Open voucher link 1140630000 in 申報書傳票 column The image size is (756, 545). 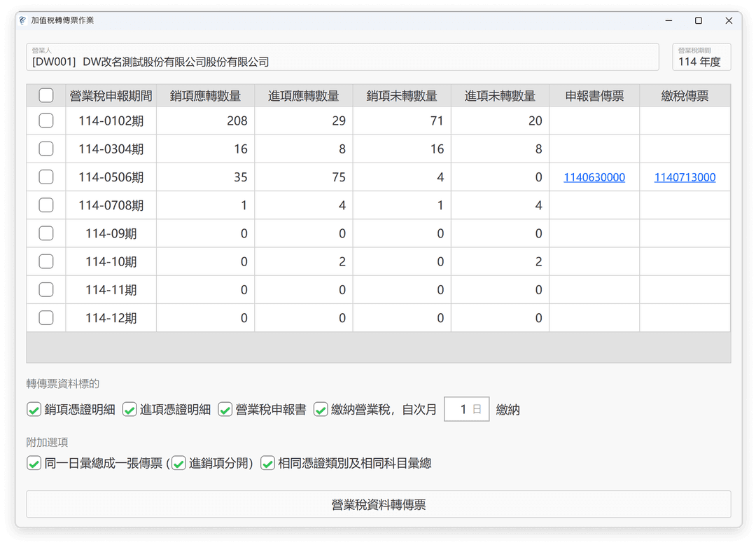point(593,177)
